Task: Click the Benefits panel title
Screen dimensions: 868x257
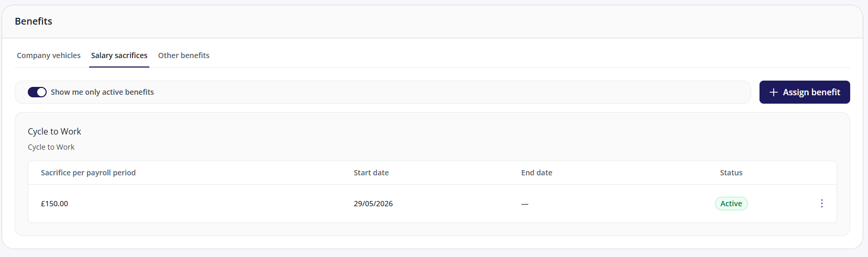Action: coord(34,21)
